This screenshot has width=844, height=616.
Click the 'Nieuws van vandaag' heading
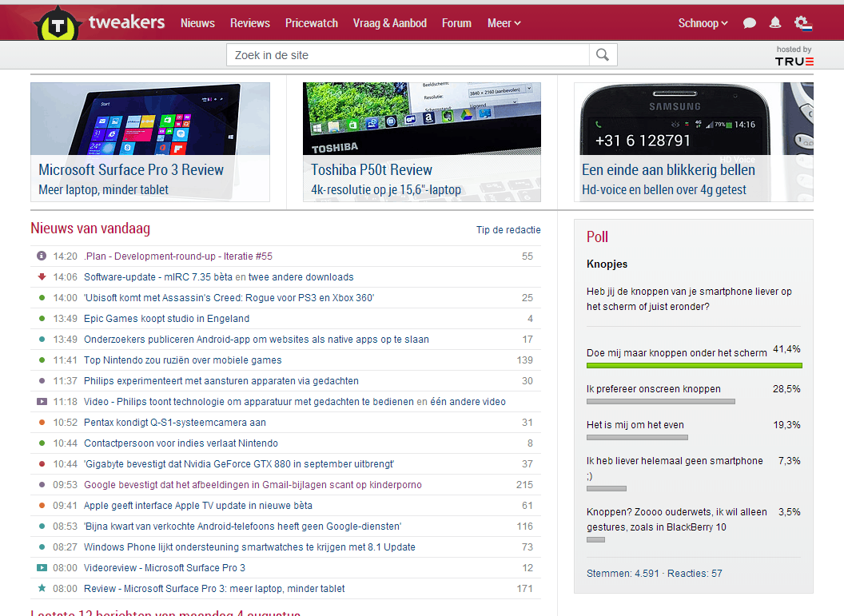(90, 229)
